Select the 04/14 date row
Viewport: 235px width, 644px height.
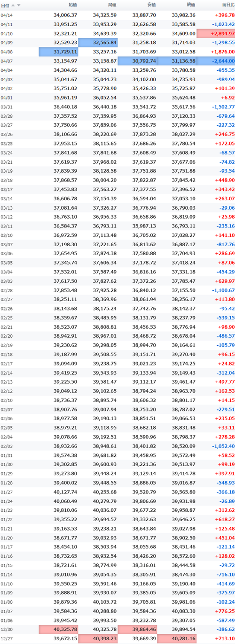click(x=117, y=15)
